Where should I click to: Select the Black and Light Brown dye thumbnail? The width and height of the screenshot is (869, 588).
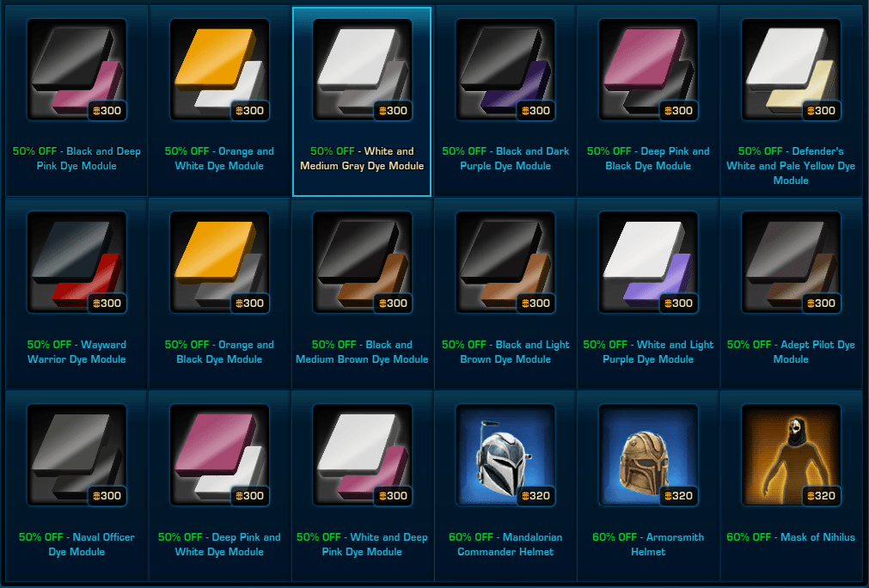click(505, 262)
